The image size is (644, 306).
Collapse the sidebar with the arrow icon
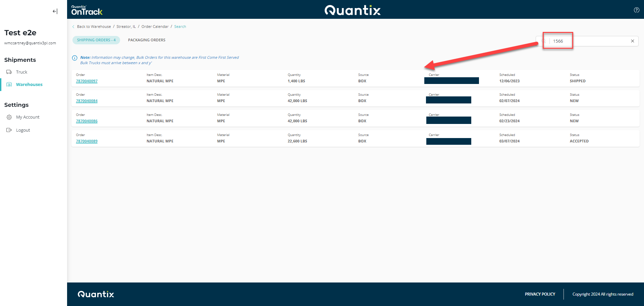pos(55,11)
